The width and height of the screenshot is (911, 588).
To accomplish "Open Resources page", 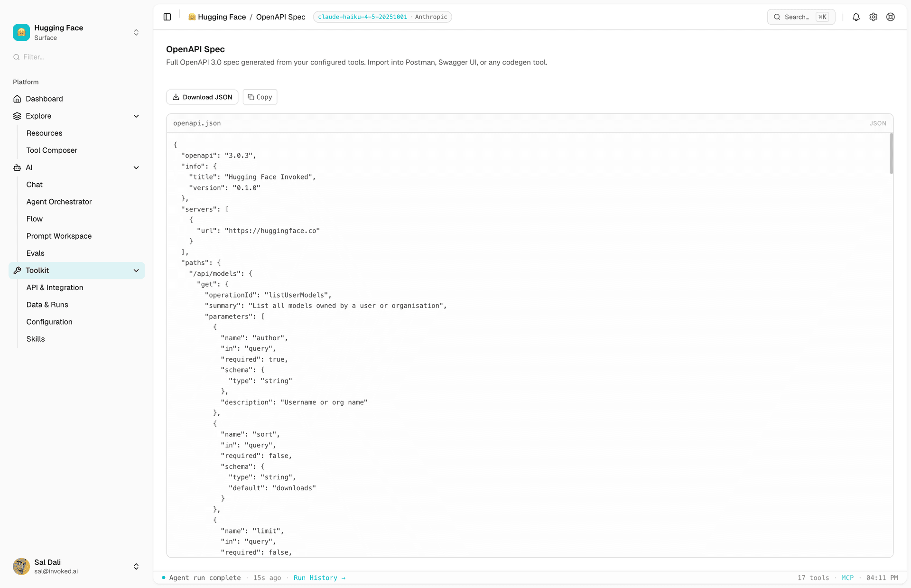I will tap(44, 133).
